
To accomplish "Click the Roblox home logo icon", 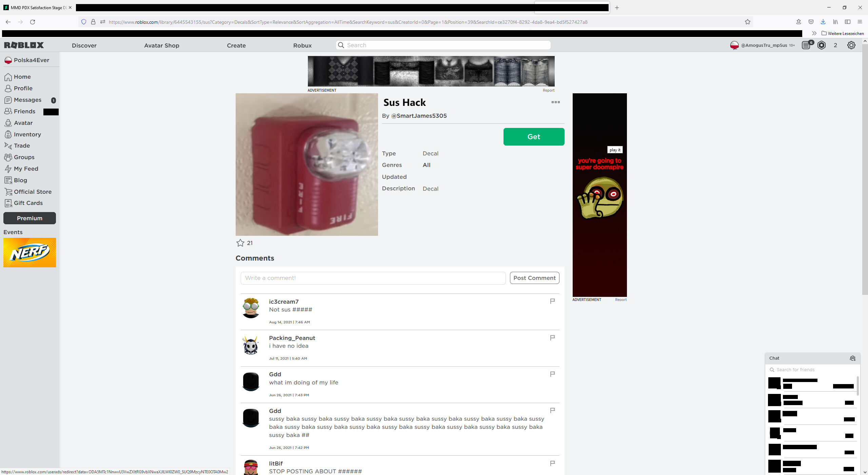I will coord(24,45).
